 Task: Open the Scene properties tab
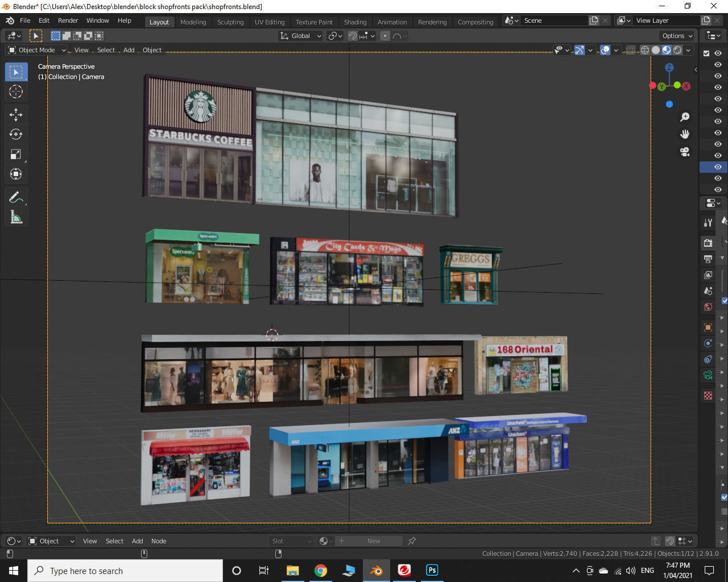pos(708,291)
